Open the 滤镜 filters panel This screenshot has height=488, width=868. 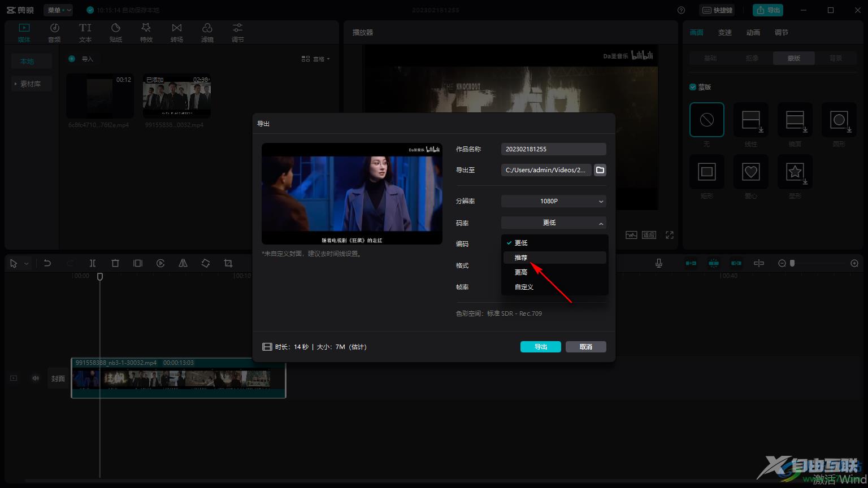coord(207,33)
